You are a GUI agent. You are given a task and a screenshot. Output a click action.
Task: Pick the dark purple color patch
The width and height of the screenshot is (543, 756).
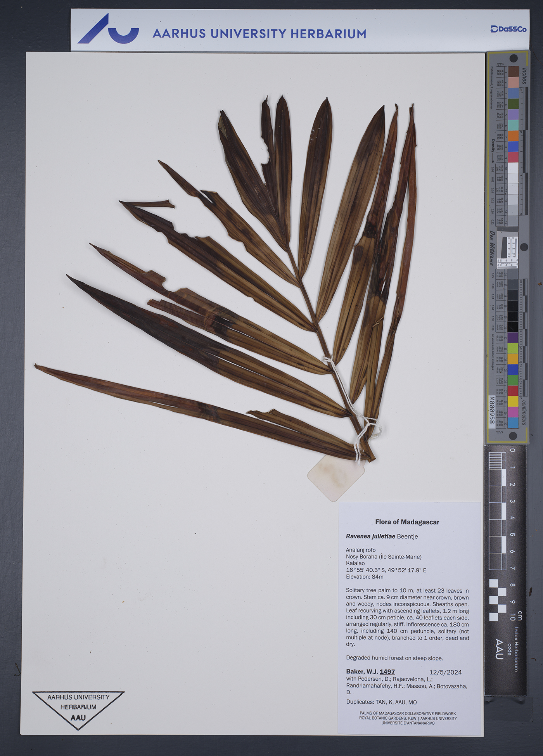point(513,337)
